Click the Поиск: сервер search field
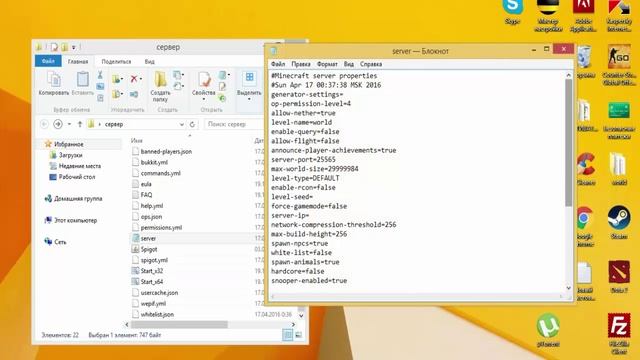Image resolution: width=640 pixels, height=360 pixels. pyautogui.click(x=233, y=124)
